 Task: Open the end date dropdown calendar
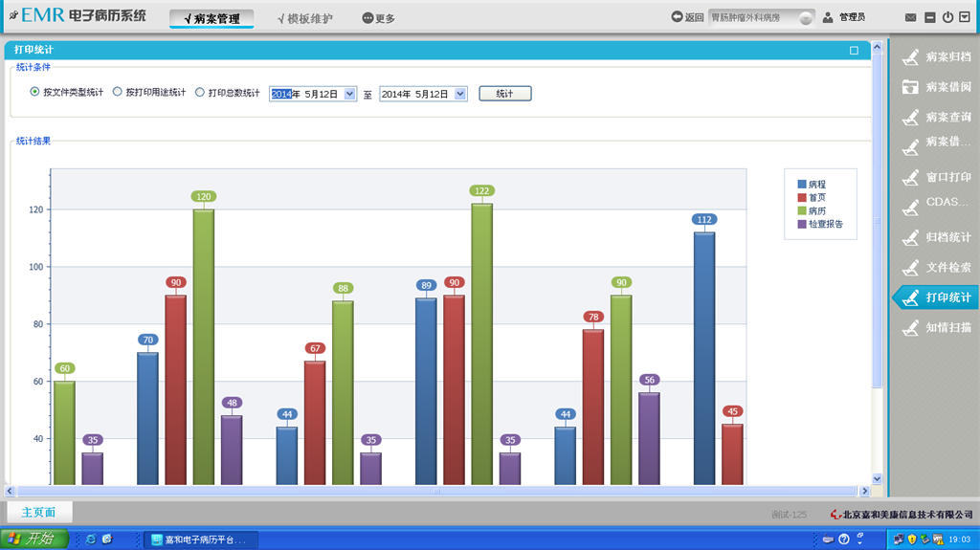pyautogui.click(x=460, y=94)
